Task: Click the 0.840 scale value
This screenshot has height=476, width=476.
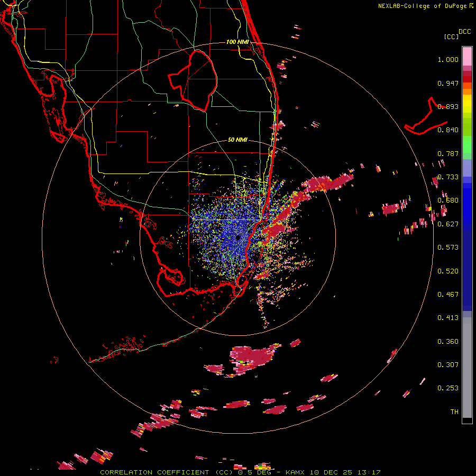Action: coord(448,130)
